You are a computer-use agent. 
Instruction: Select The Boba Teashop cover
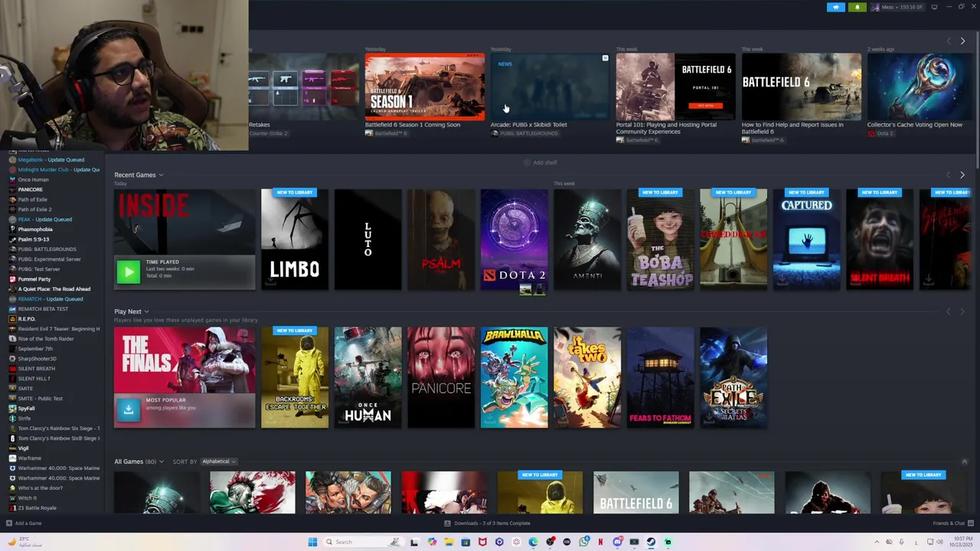point(661,240)
